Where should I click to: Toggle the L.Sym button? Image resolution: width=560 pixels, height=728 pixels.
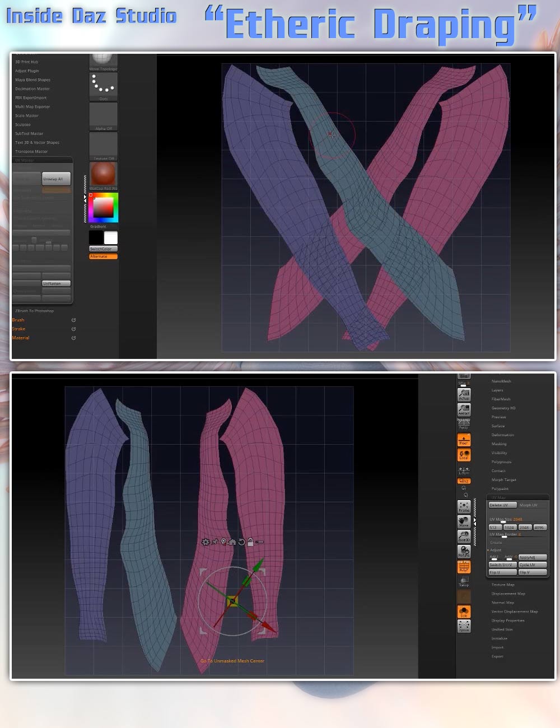tap(464, 470)
